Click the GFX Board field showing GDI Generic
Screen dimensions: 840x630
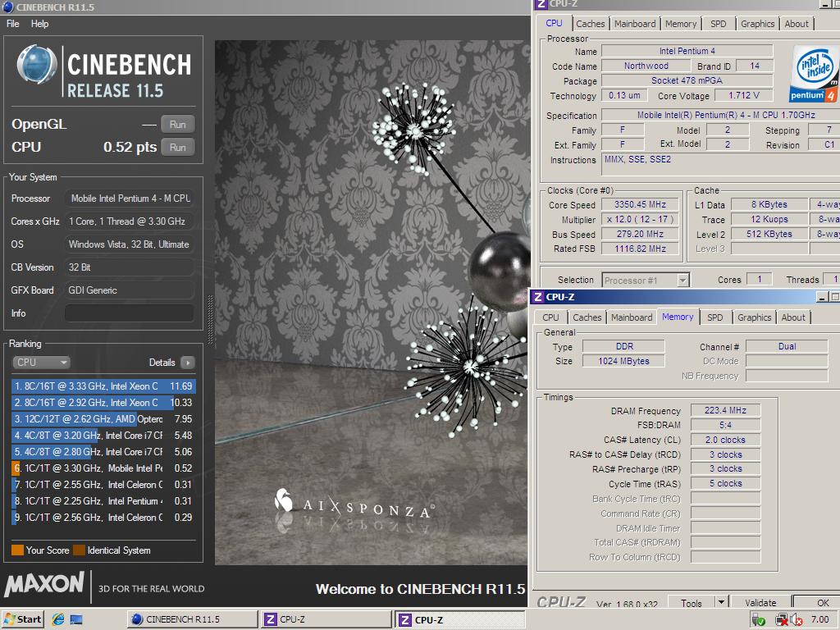coord(129,290)
